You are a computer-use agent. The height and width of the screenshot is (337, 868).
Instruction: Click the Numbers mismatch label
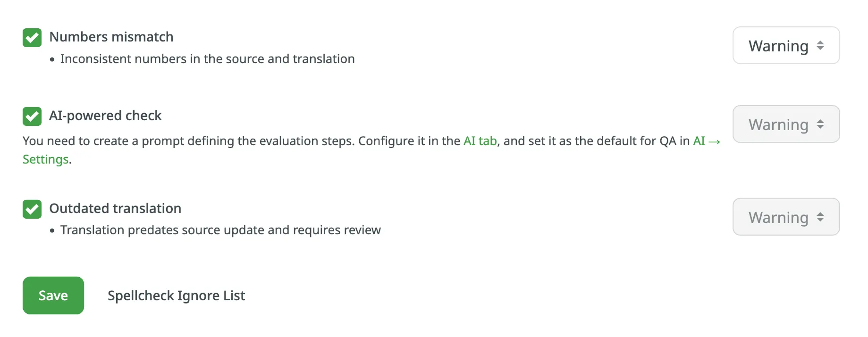click(111, 37)
